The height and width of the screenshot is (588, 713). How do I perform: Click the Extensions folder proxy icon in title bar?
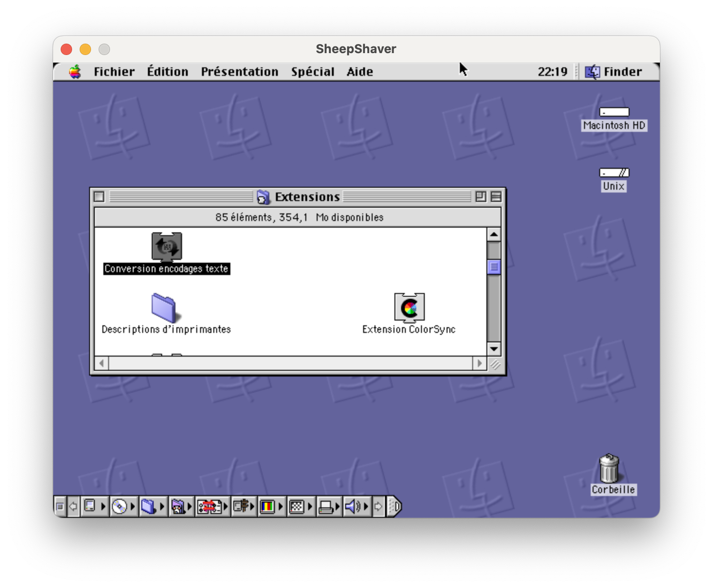pos(263,197)
